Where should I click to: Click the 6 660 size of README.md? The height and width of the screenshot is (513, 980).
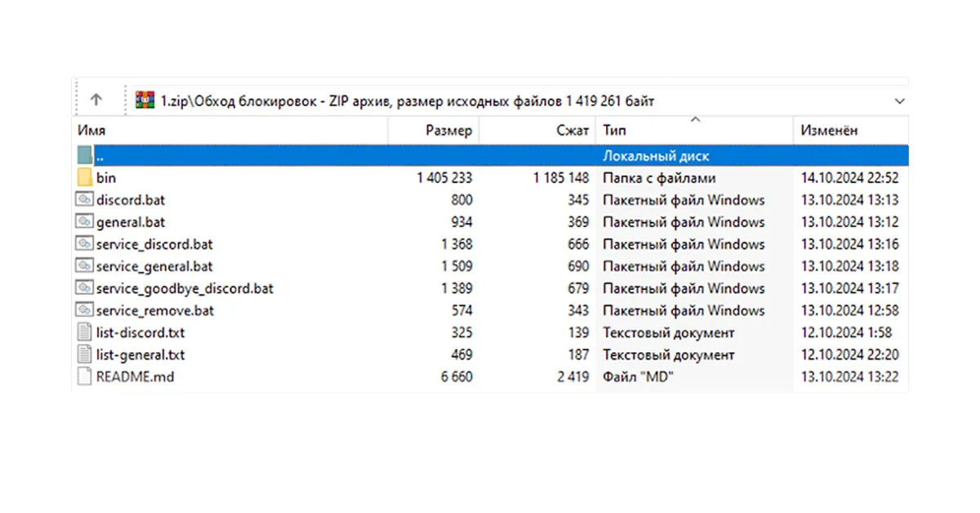[x=457, y=377]
